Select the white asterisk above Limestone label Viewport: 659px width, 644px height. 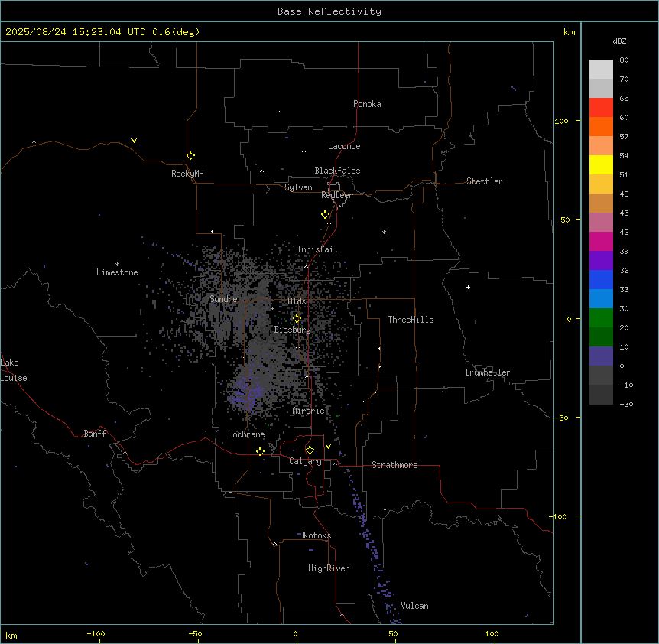point(117,265)
